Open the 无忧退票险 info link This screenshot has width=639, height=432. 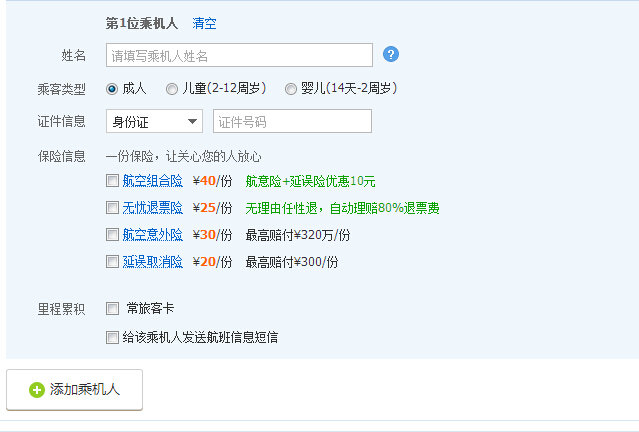coord(153,208)
